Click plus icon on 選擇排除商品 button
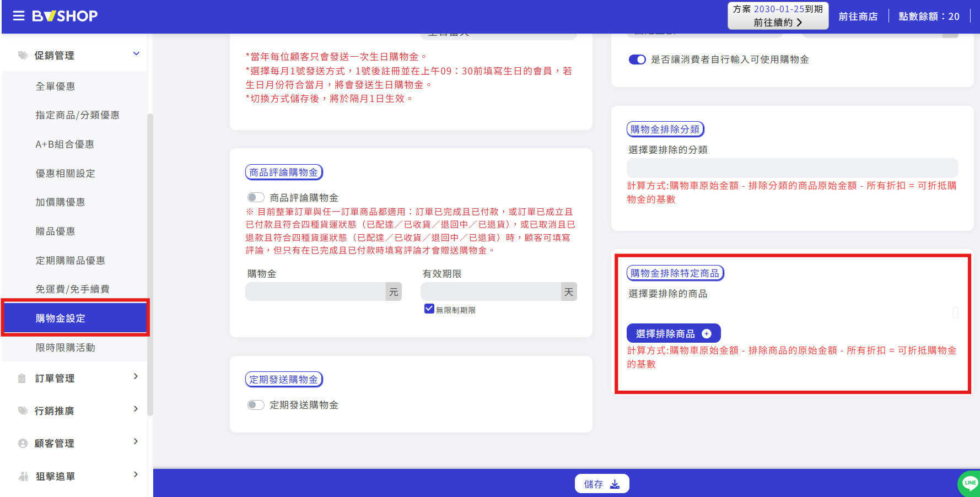Image resolution: width=980 pixels, height=497 pixels. coord(707,333)
